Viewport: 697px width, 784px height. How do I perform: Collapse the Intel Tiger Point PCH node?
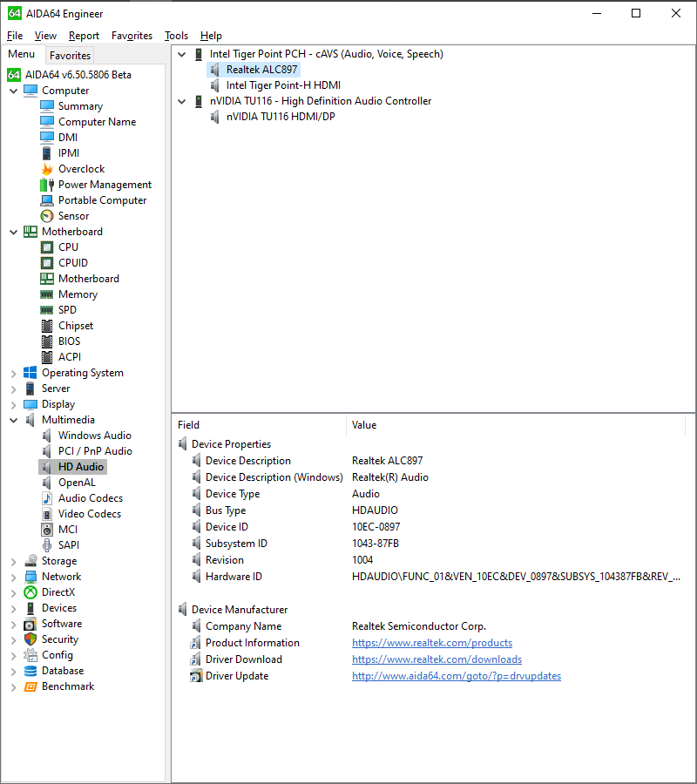pyautogui.click(x=182, y=54)
